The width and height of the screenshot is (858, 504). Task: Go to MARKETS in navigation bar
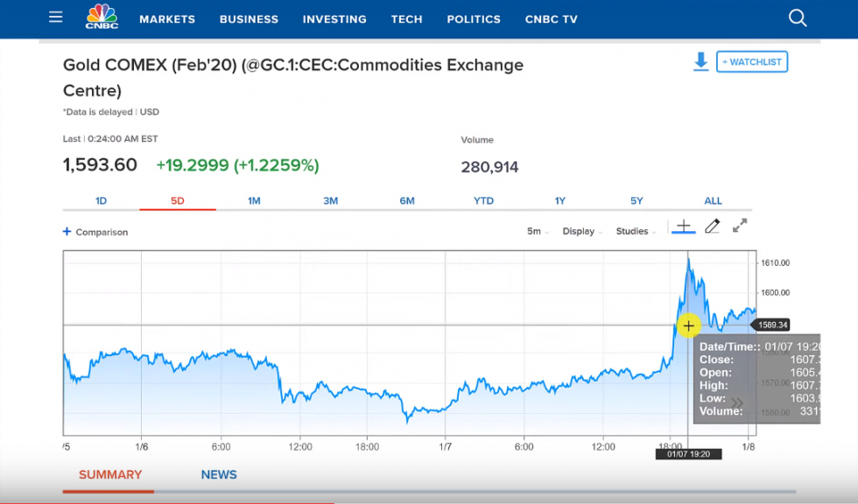tap(167, 19)
